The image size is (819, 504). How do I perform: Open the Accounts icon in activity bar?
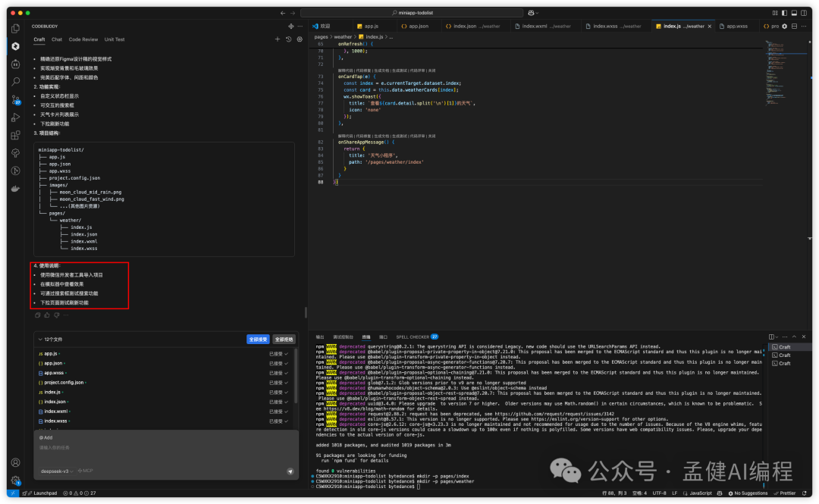tap(16, 462)
